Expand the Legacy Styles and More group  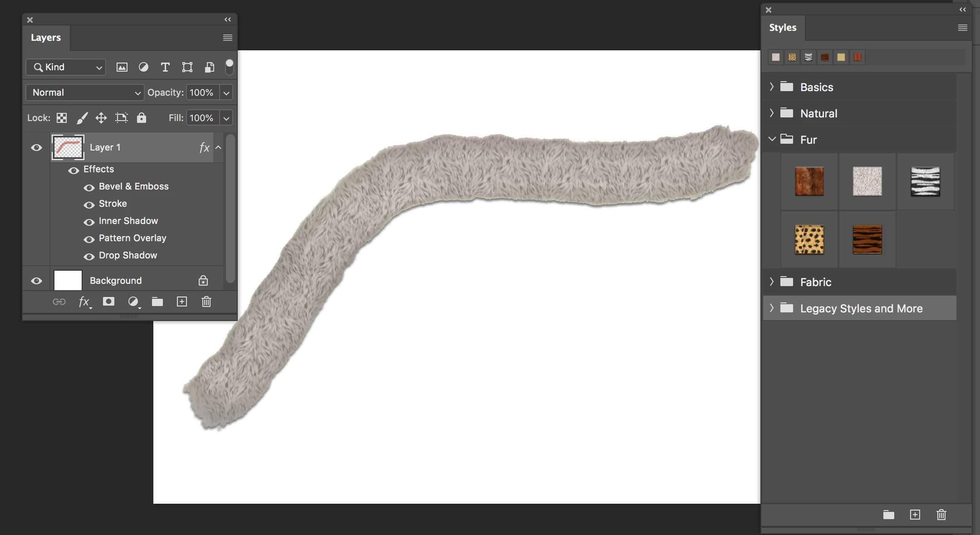[x=772, y=308]
